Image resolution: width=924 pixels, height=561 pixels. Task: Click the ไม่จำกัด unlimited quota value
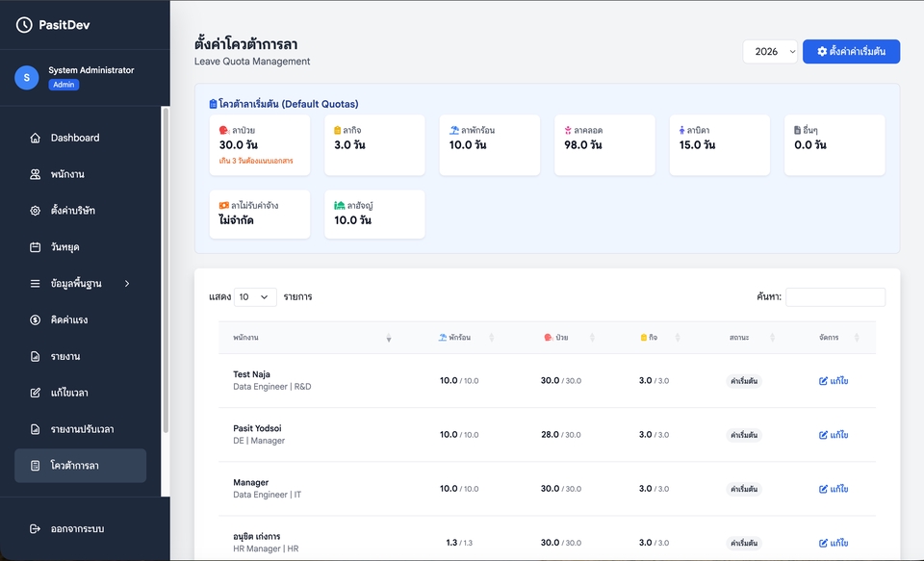(x=237, y=220)
